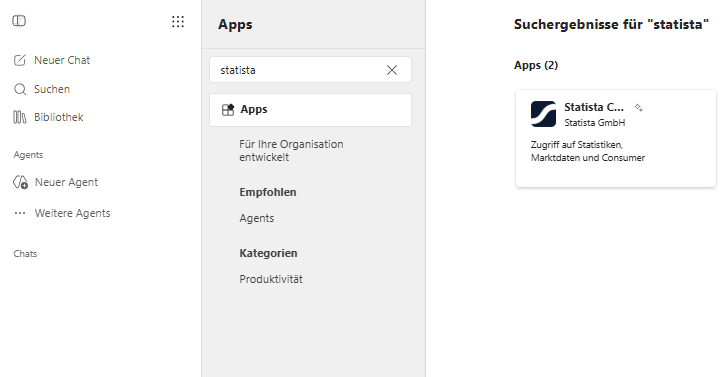
Task: Click the Apps (2) results heading
Action: pos(536,65)
